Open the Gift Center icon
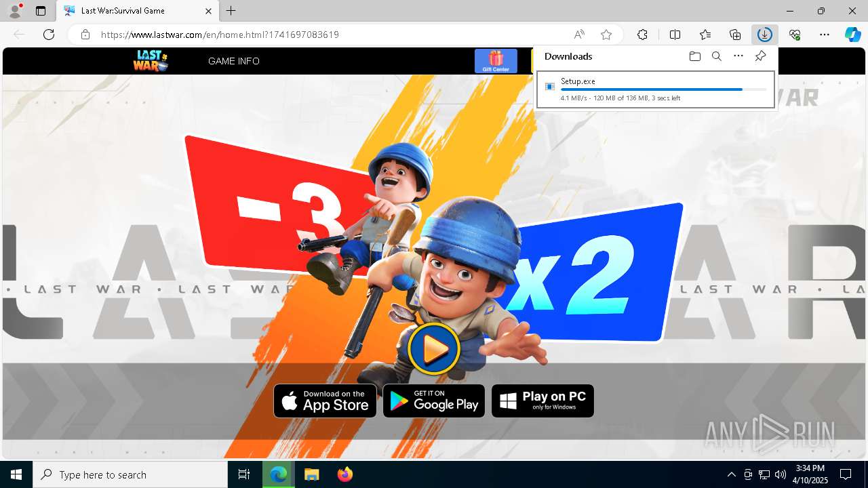The height and width of the screenshot is (488, 868). (x=496, y=61)
